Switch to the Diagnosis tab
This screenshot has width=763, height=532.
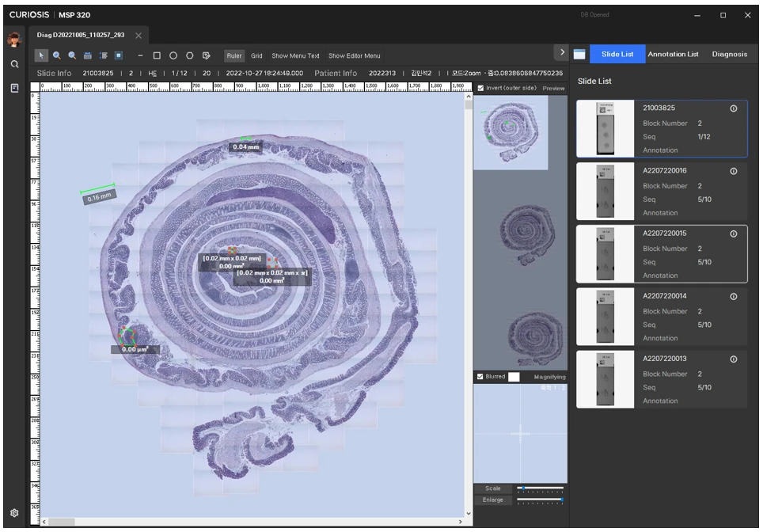(730, 54)
